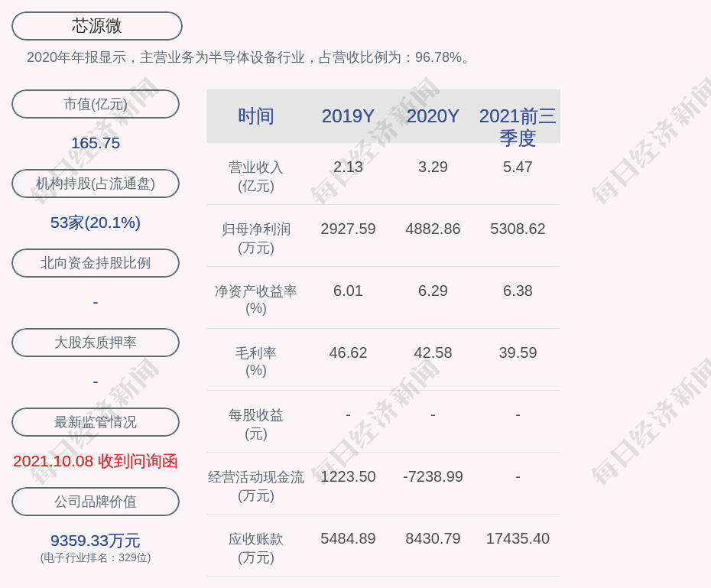Click the 电子行业排名：329位 note
Image resolution: width=711 pixels, height=588 pixels.
pyautogui.click(x=96, y=557)
